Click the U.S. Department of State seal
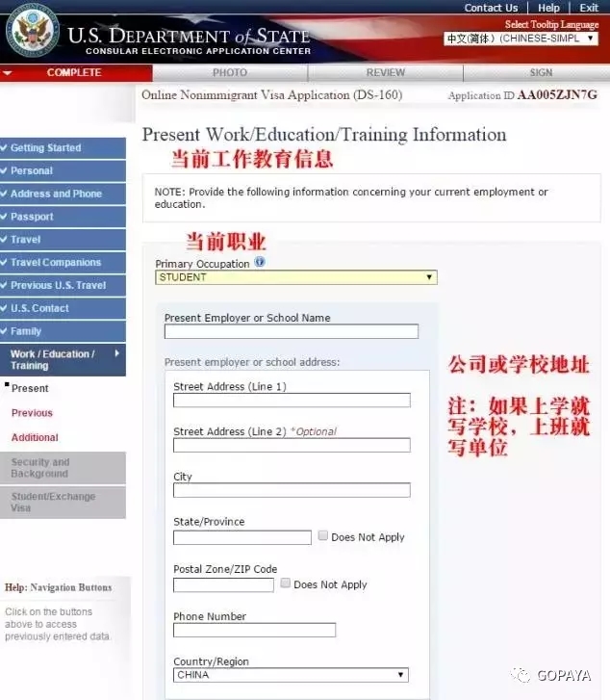The width and height of the screenshot is (610, 700). tap(33, 31)
